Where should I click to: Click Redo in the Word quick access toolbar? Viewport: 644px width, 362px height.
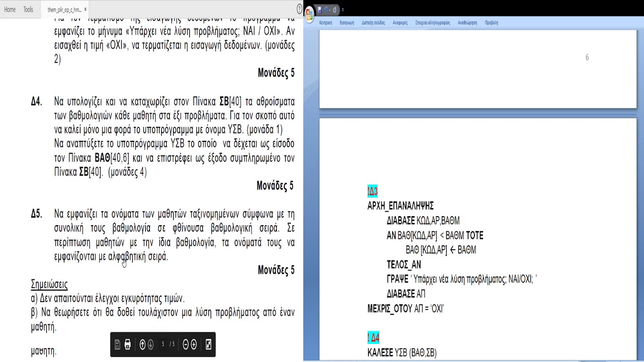335,10
